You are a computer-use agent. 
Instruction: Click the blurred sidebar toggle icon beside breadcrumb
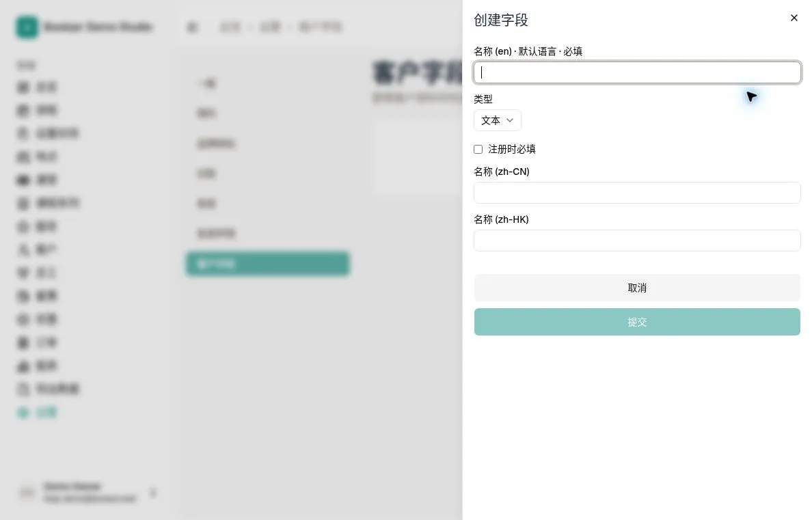point(192,27)
